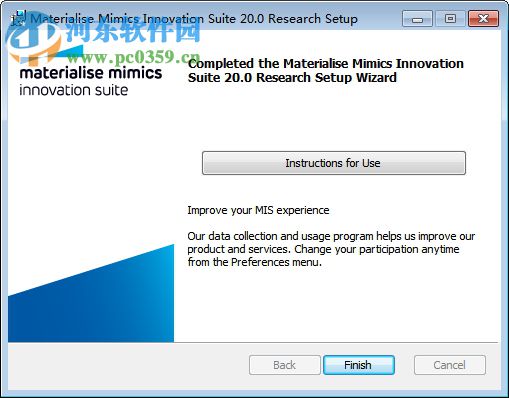
Task: Minimize the setup window
Action: [417, 19]
